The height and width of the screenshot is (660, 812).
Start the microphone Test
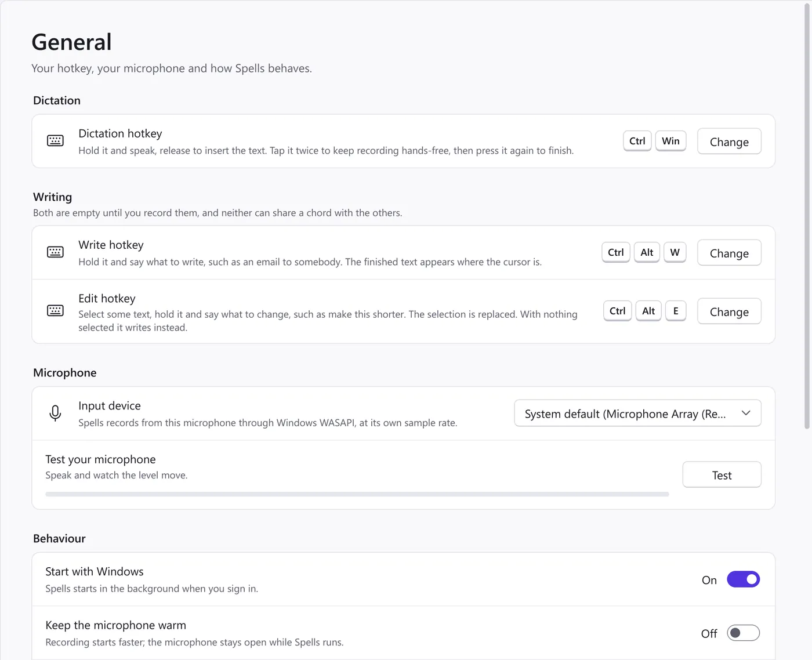722,475
